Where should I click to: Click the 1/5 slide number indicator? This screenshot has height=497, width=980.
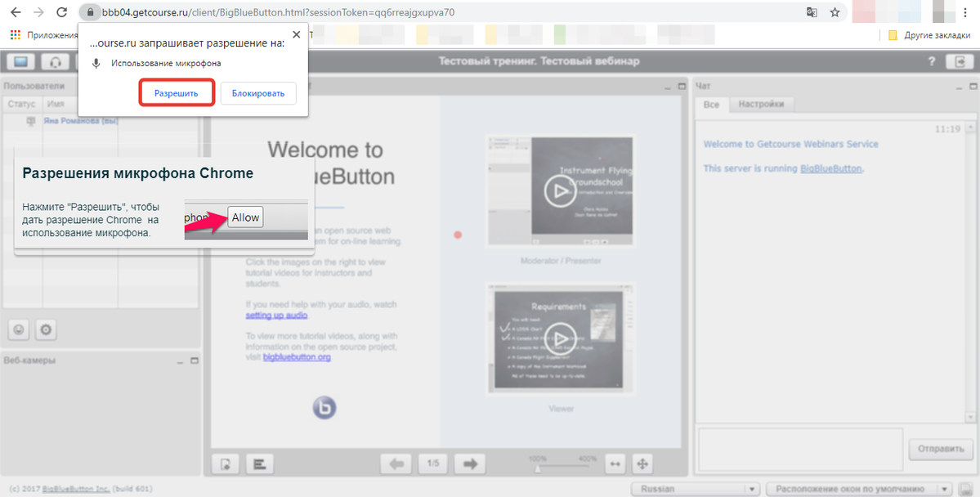tap(433, 463)
